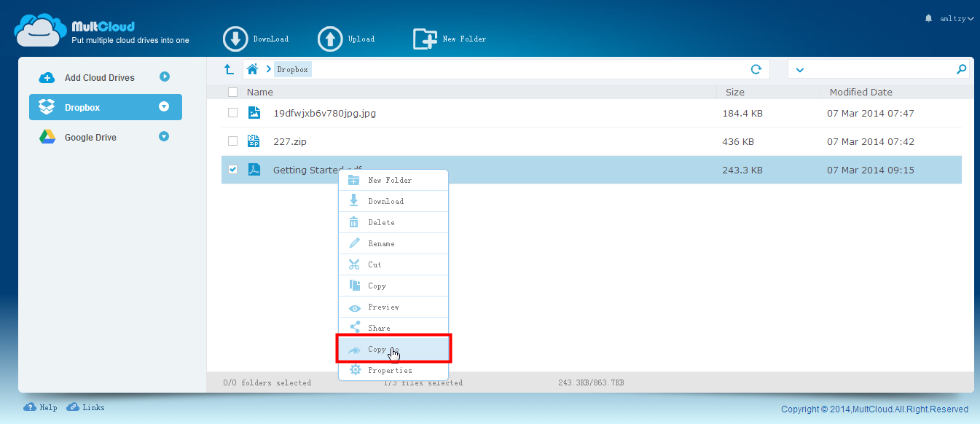The width and height of the screenshot is (980, 424).
Task: Choose Share from the context menu
Action: pyautogui.click(x=393, y=328)
